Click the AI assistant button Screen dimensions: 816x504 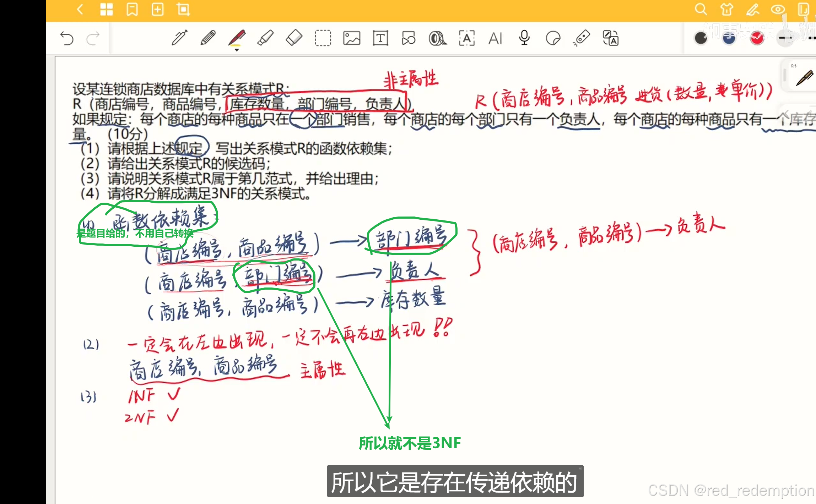[495, 38]
